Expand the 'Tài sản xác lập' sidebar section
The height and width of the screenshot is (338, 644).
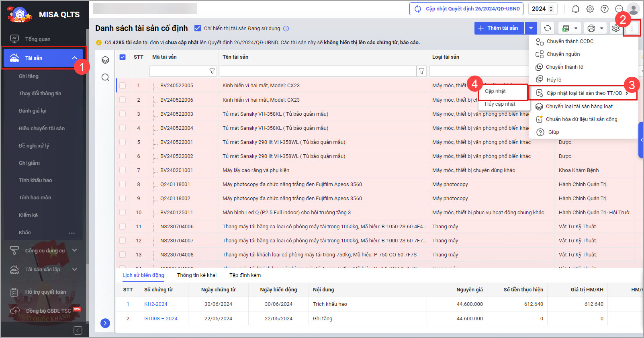[x=74, y=269]
